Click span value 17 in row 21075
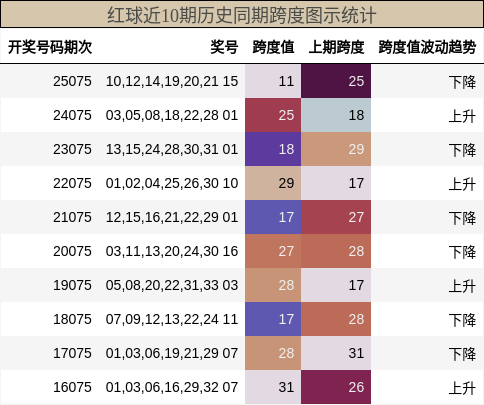484x405 pixels. pos(273,217)
